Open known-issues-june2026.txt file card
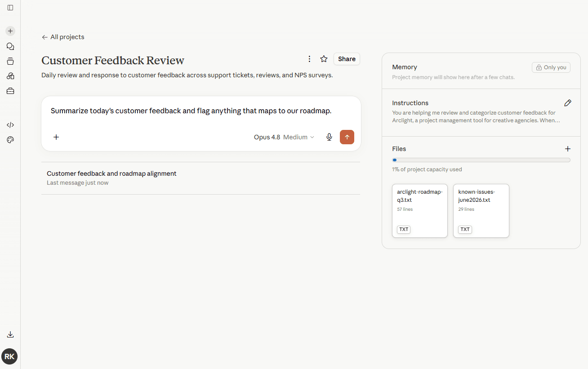 [x=481, y=211]
